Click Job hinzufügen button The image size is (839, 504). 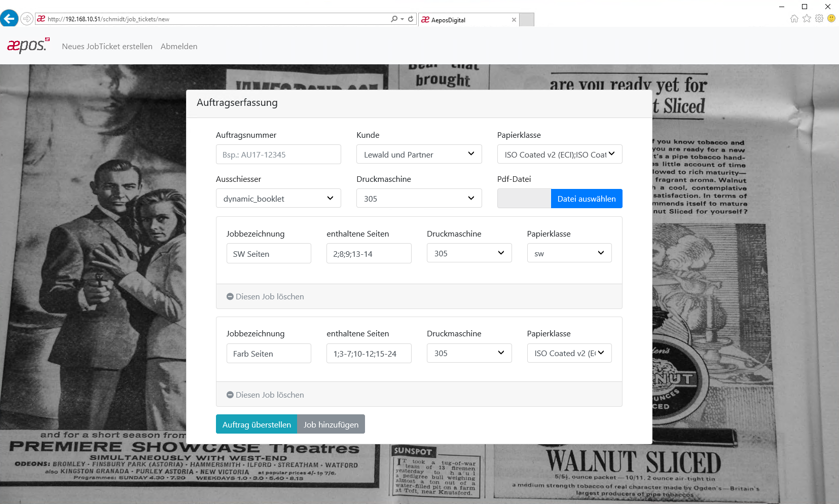[x=331, y=424]
